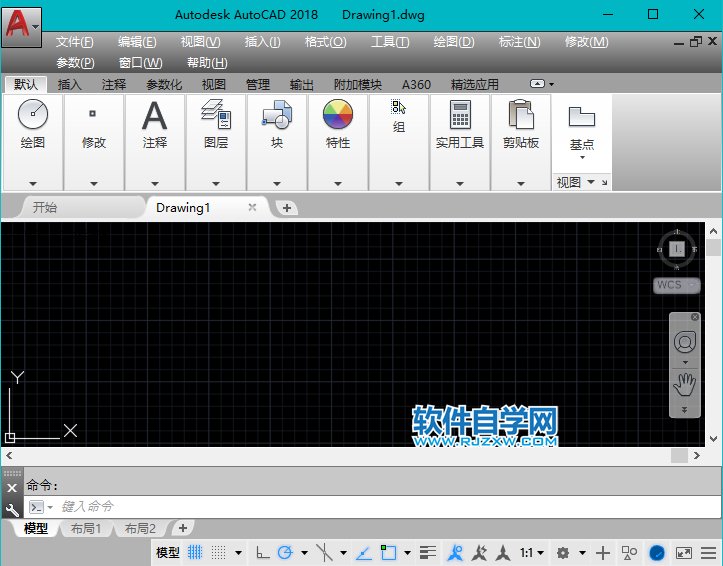
Task: Open the AutoCAD application menu logo button
Action: click(20, 22)
